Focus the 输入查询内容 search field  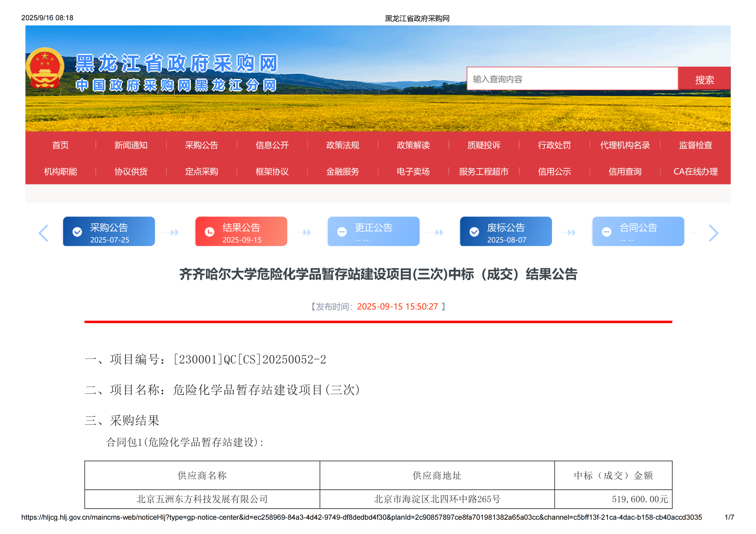coord(572,79)
